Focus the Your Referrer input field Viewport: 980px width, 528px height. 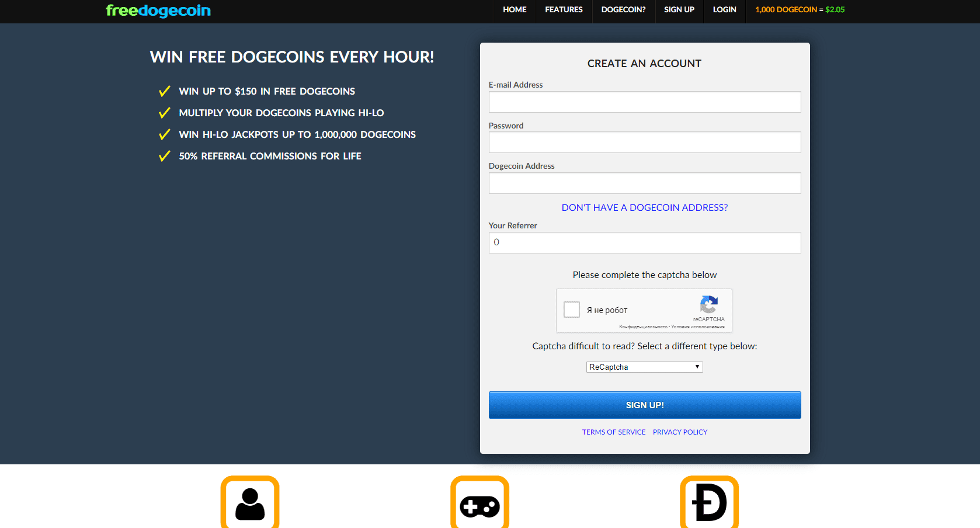[645, 242]
